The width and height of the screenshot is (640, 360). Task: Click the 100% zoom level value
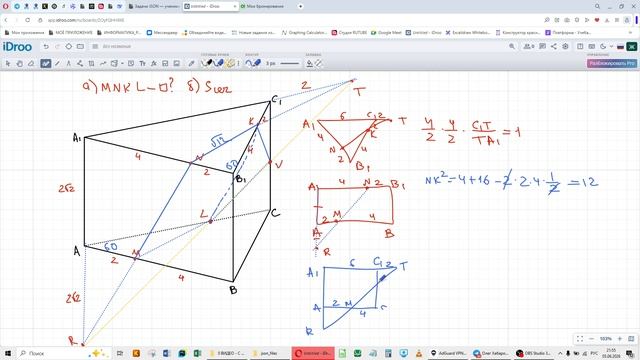click(x=605, y=339)
